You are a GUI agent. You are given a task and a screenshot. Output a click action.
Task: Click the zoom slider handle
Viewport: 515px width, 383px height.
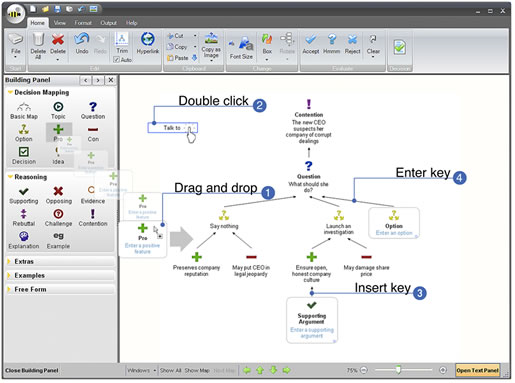point(398,370)
